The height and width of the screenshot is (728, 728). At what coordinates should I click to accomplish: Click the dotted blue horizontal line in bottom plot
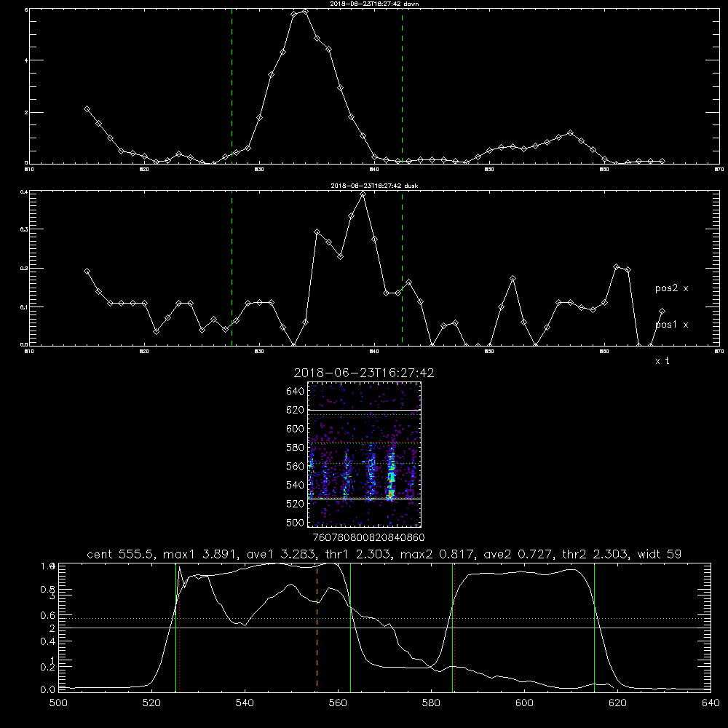[384, 618]
